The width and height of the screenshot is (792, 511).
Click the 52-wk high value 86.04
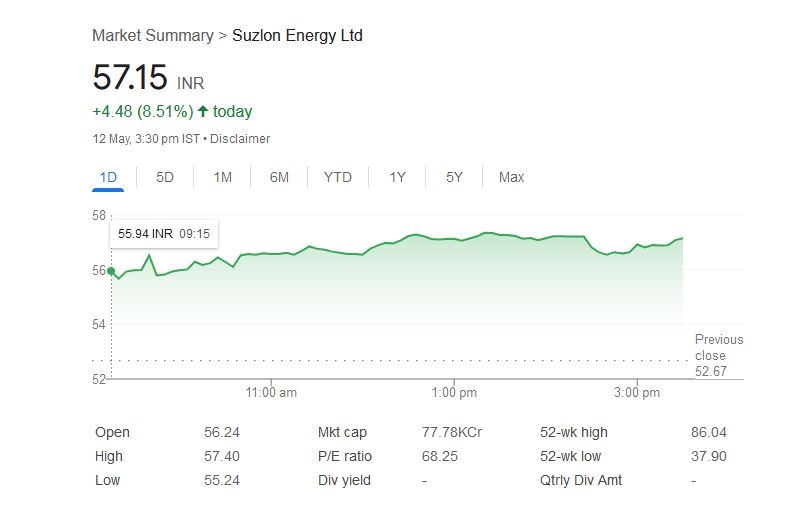[x=709, y=433]
